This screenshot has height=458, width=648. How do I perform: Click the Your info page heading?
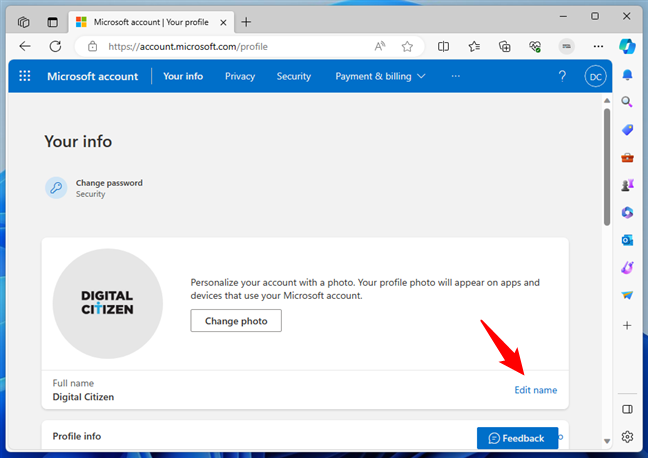point(78,141)
